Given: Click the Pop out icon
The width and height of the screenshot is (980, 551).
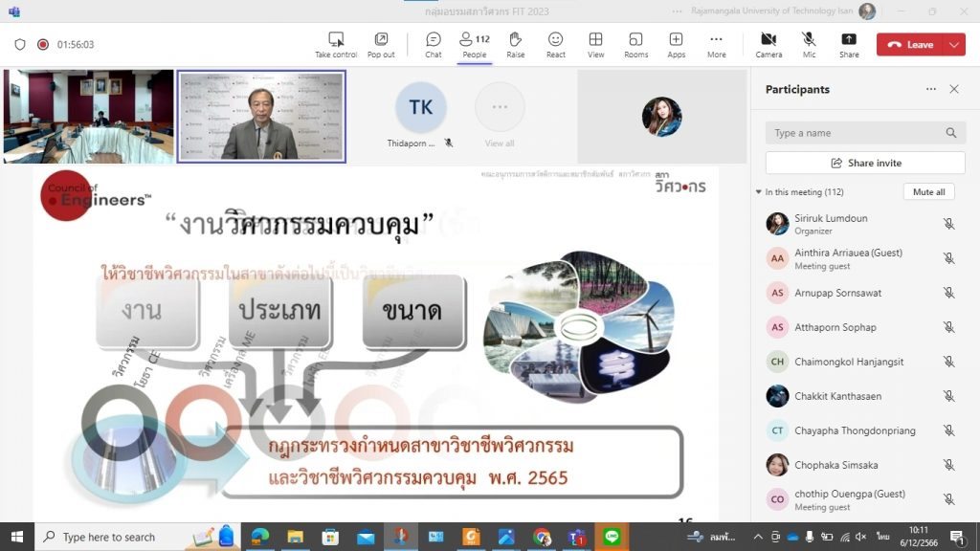Looking at the screenshot, I should [x=381, y=44].
